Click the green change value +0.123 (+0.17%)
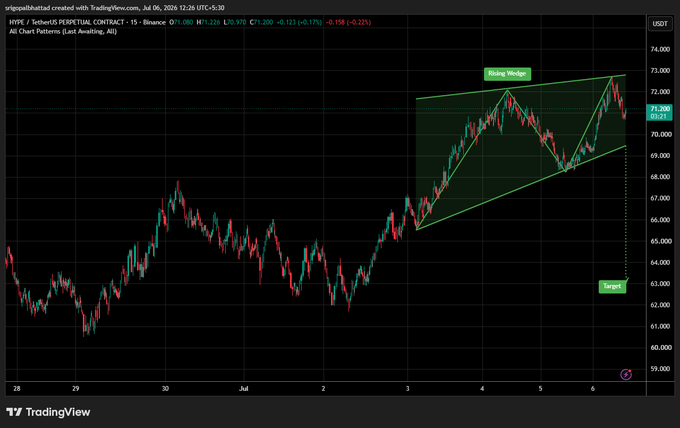Image resolution: width=680 pixels, height=428 pixels. click(299, 22)
